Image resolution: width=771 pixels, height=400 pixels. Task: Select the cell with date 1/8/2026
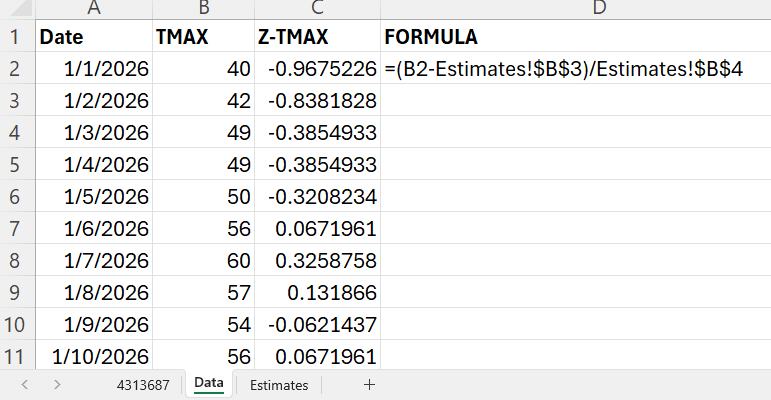(x=94, y=292)
